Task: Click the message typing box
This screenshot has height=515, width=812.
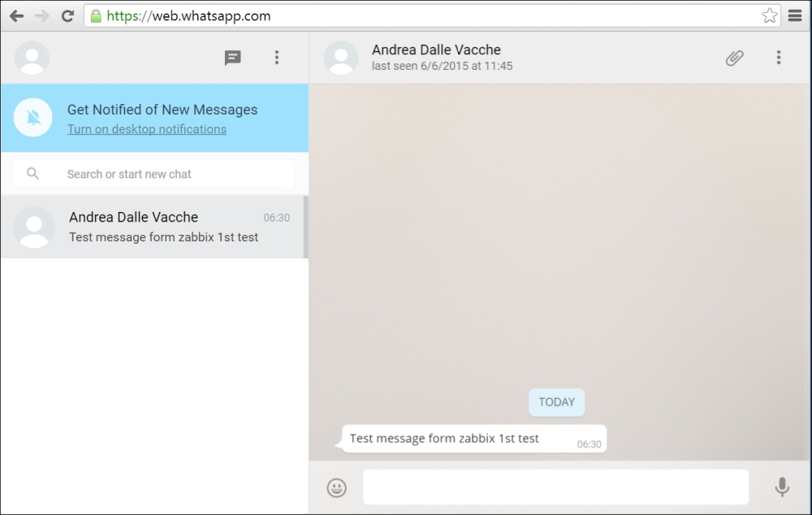Action: coord(555,487)
